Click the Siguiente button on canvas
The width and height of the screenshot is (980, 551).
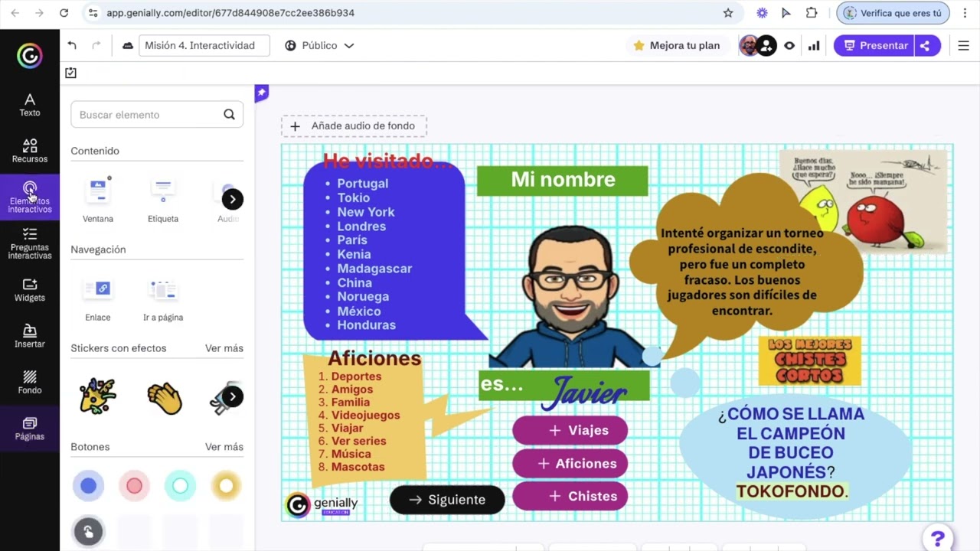(x=448, y=500)
